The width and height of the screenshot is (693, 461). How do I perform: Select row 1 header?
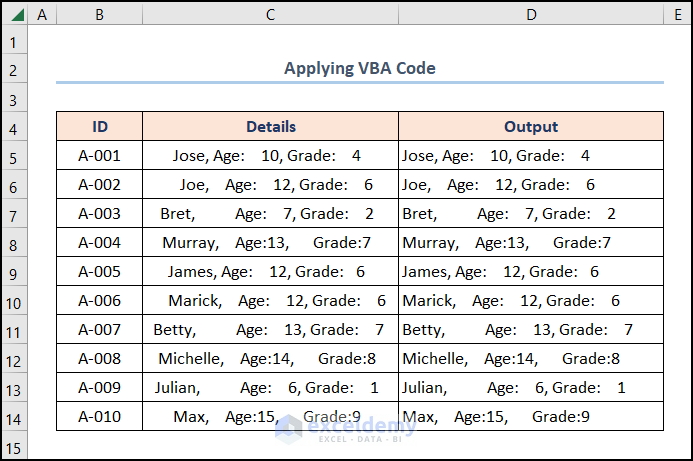coord(14,42)
